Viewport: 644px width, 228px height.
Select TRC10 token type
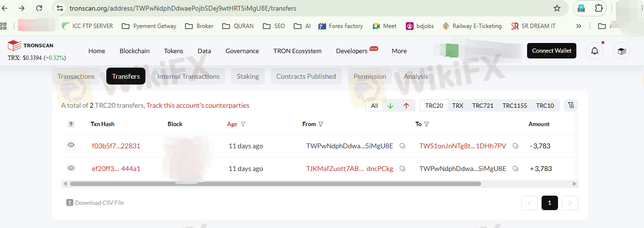point(545,105)
